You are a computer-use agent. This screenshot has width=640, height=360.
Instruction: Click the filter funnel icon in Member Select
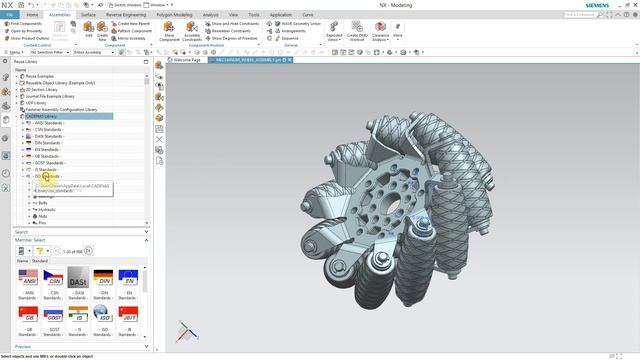click(x=40, y=251)
